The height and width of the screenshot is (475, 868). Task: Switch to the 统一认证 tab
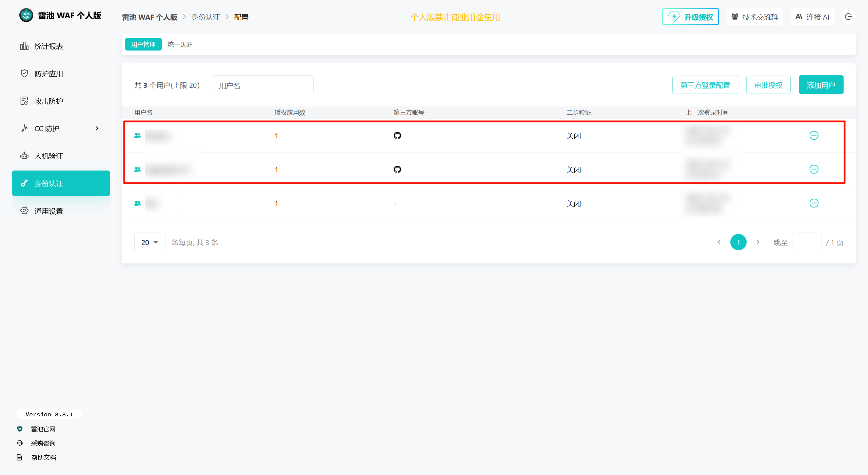coord(180,44)
